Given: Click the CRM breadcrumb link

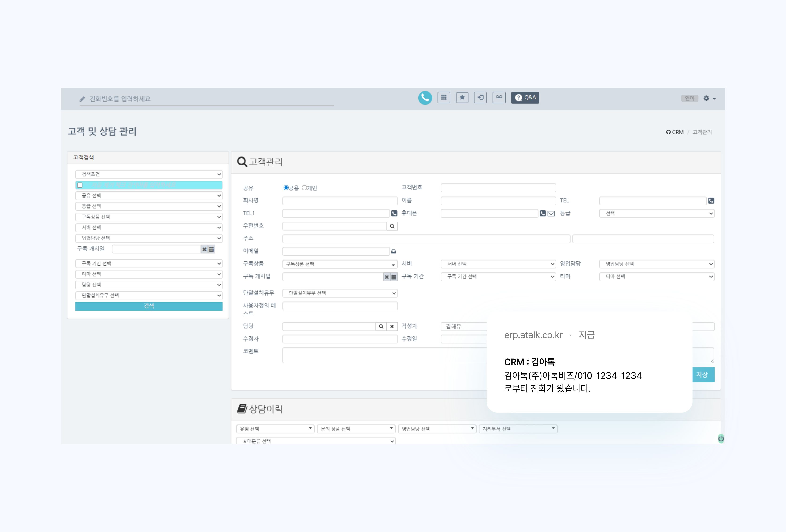Looking at the screenshot, I should [677, 132].
